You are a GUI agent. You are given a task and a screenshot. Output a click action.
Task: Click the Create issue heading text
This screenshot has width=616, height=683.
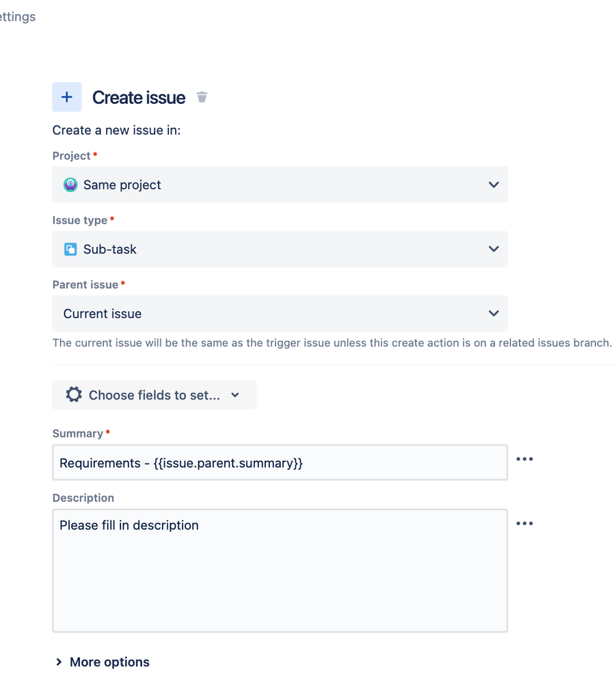pyautogui.click(x=139, y=98)
